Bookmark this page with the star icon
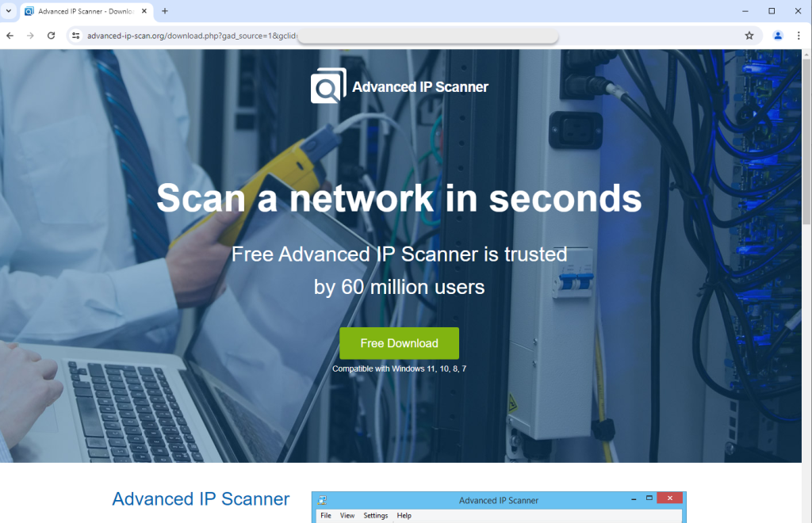The width and height of the screenshot is (812, 523). (x=749, y=36)
